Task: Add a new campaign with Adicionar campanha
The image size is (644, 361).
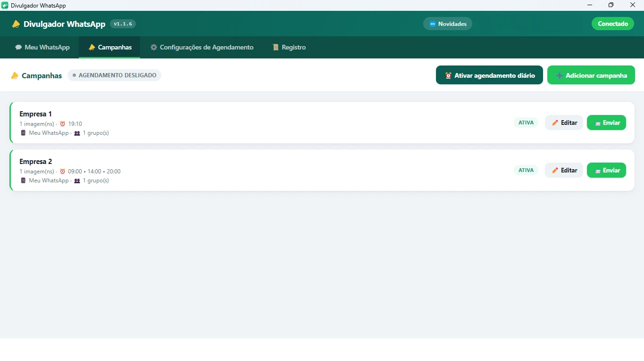Action: pyautogui.click(x=591, y=75)
